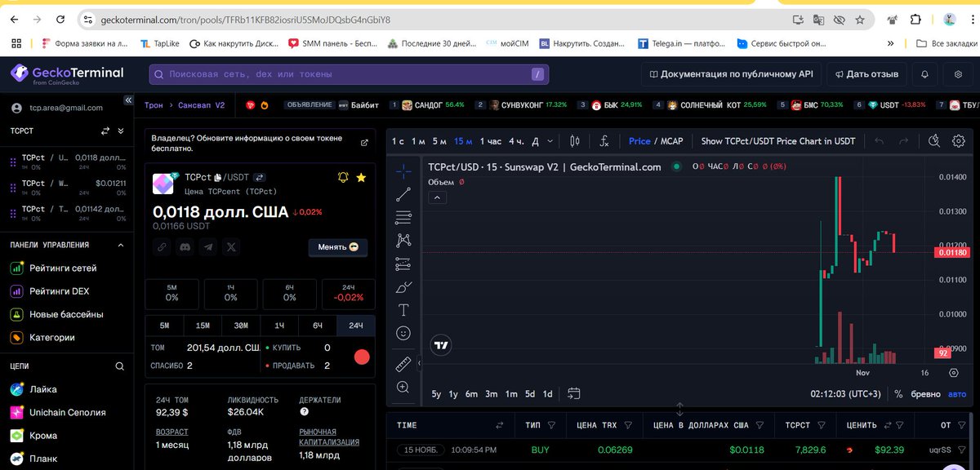Viewport: 980px width, 470px height.
Task: Collapse the chart indicator legend
Action: (436, 197)
